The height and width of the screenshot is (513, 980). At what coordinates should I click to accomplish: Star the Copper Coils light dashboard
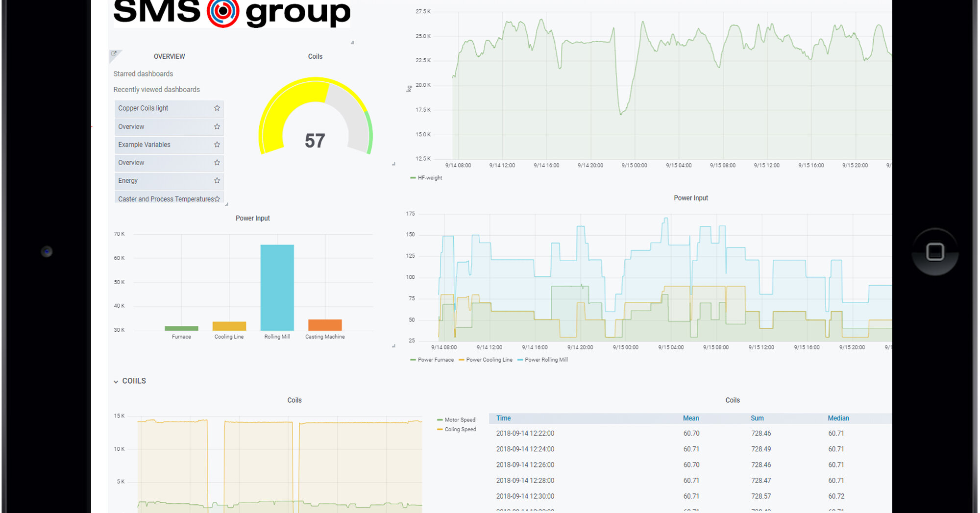click(217, 108)
